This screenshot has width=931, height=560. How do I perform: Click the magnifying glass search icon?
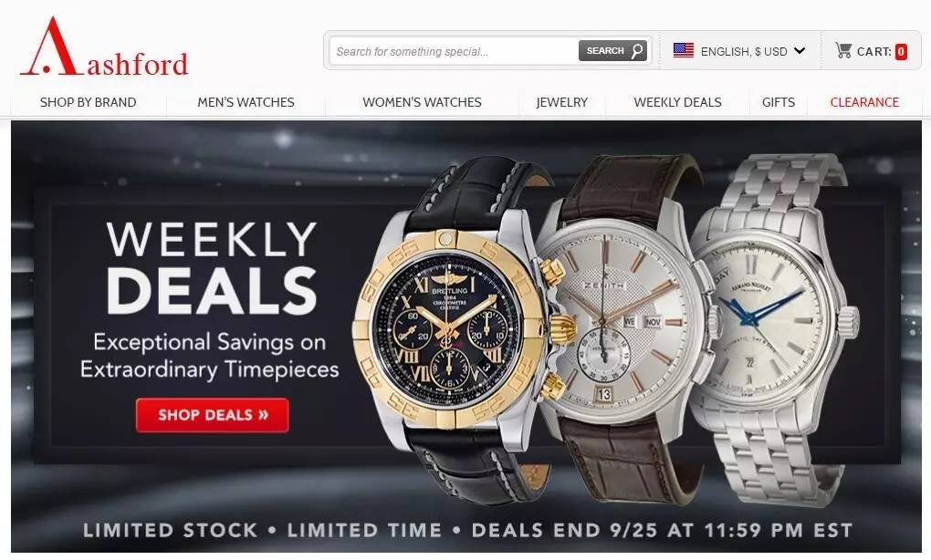(x=637, y=51)
